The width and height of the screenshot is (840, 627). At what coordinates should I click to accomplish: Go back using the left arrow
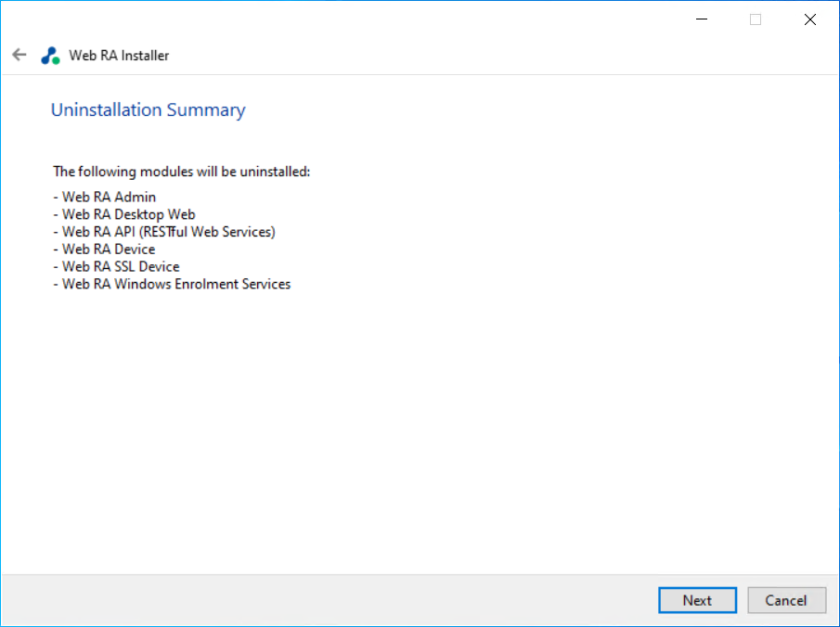tap(19, 55)
